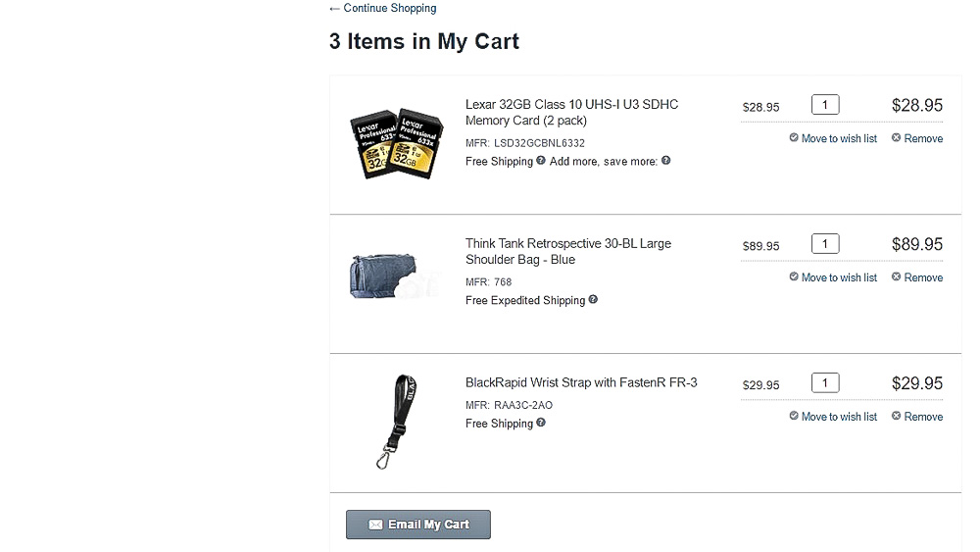This screenshot has height=552, width=980.
Task: Click the Free Shipping help icon for Lexar card
Action: (541, 161)
